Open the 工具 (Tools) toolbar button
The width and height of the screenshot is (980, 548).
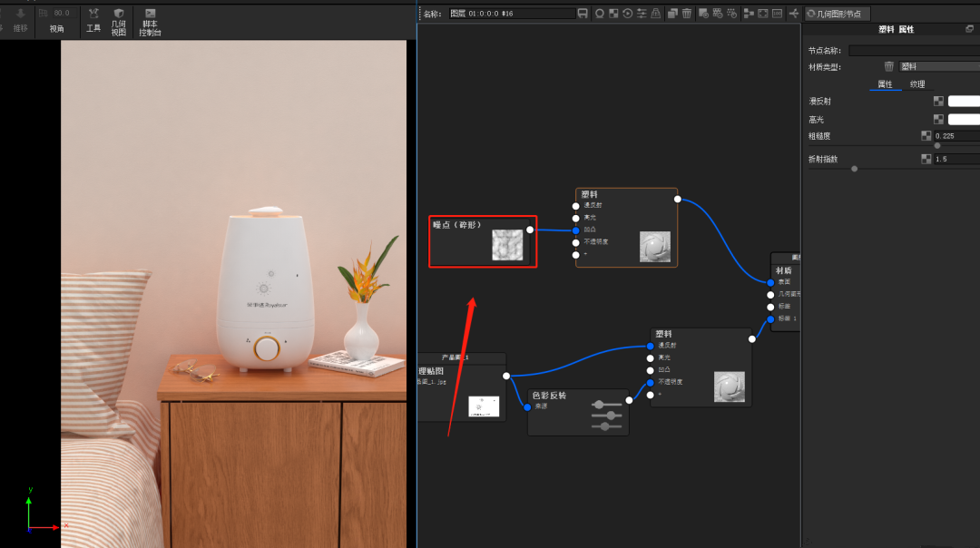(x=93, y=20)
